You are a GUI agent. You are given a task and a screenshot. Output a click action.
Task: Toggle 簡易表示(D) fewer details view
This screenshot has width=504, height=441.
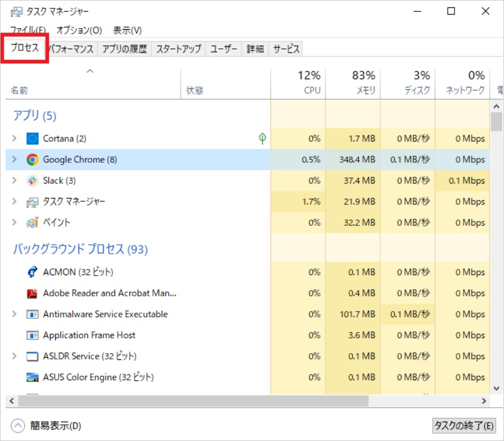tap(47, 426)
